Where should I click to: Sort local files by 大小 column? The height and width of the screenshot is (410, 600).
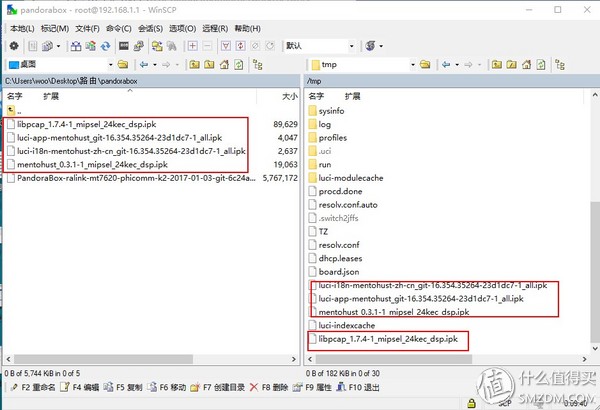tap(289, 96)
